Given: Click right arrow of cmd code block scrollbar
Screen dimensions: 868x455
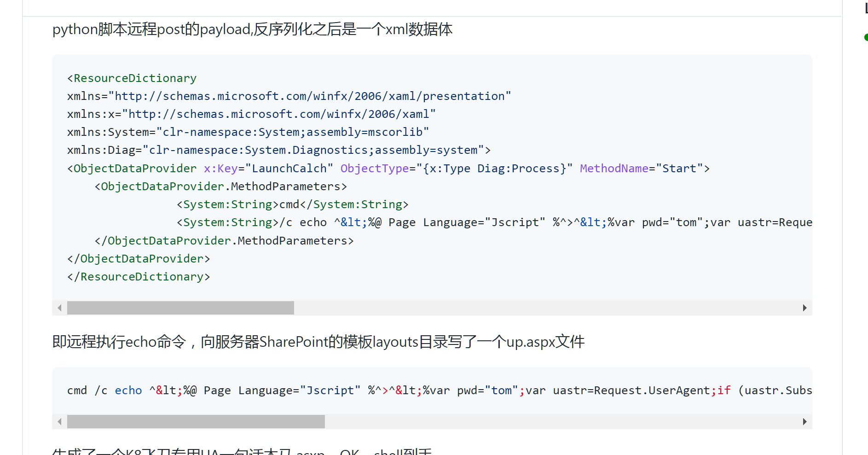Looking at the screenshot, I should 804,421.
